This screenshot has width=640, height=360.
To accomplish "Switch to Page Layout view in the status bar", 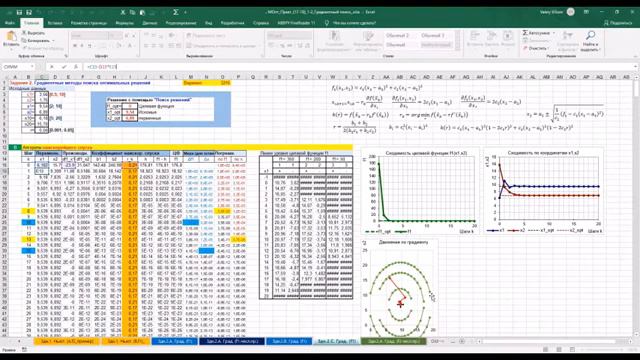I will tap(558, 350).
